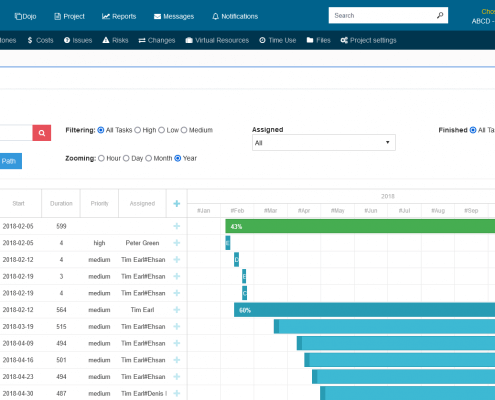
Task: Open the Risks tab
Action: coord(115,40)
